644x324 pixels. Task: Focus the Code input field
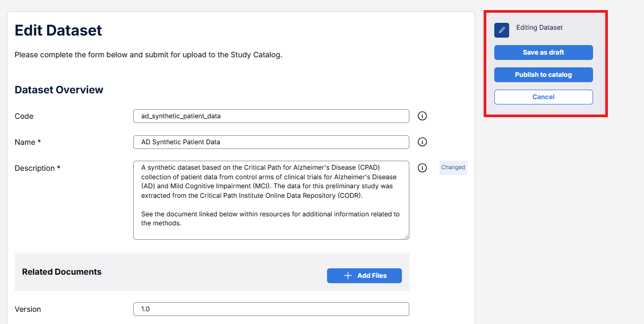271,116
